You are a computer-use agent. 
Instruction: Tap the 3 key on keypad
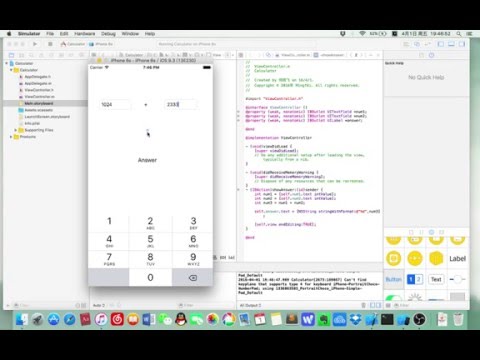(193, 223)
